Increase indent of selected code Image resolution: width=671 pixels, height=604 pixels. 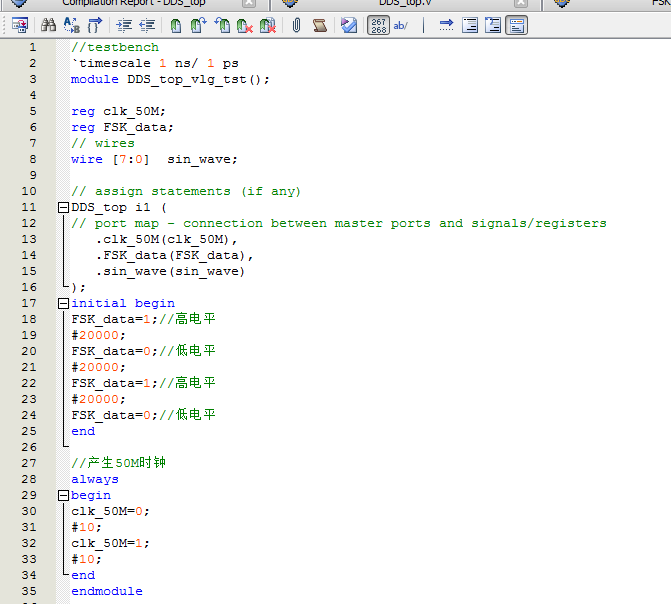pos(124,25)
